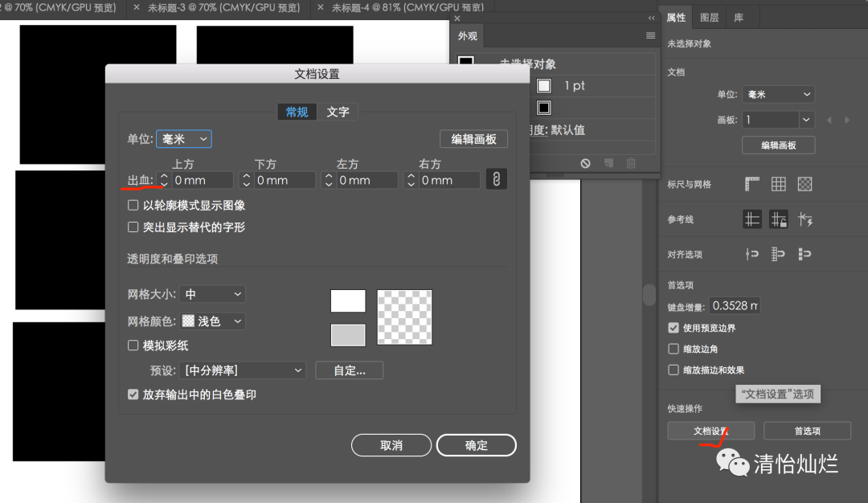Click the lock guides icon under 参考线
868x503 pixels.
point(778,219)
